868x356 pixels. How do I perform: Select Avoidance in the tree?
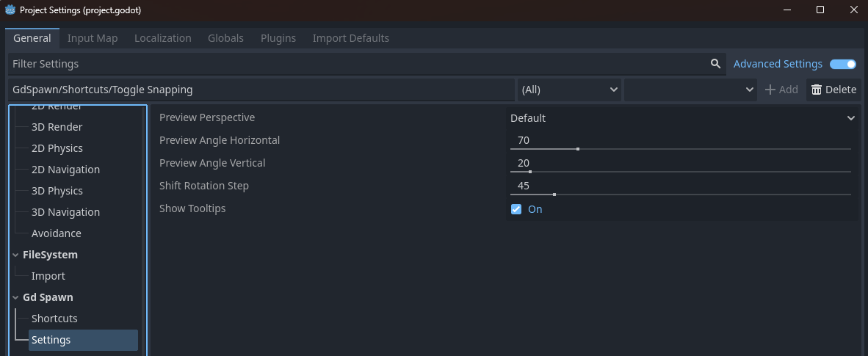pyautogui.click(x=57, y=233)
